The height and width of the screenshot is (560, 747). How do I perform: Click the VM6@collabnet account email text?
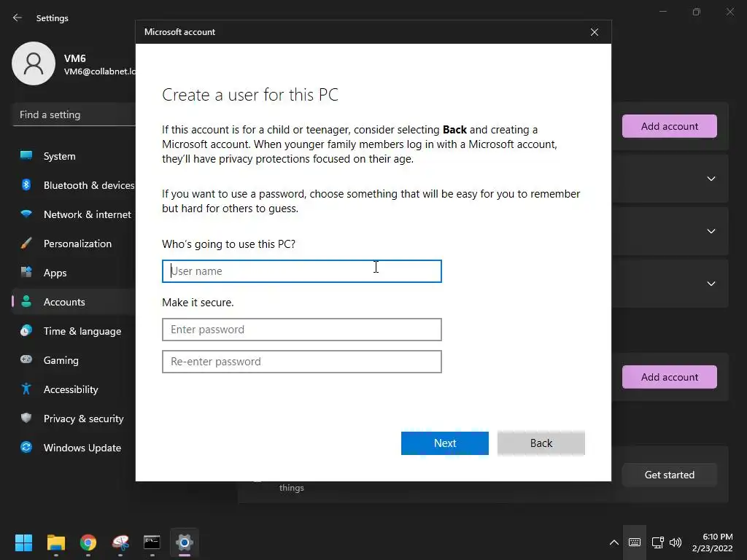(99, 71)
